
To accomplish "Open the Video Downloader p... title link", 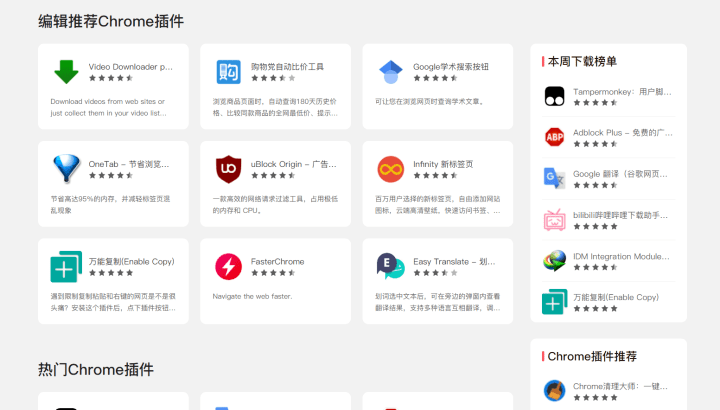I will click(x=130, y=67).
